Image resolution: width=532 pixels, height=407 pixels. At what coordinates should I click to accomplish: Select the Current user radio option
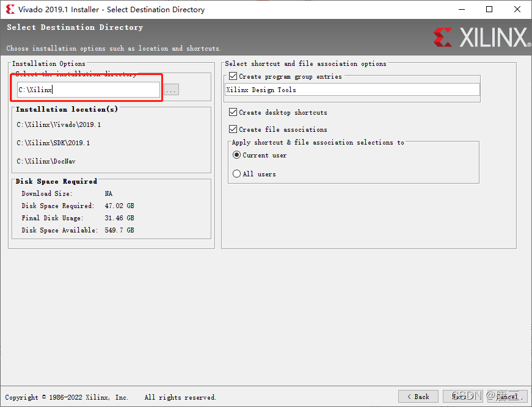point(236,155)
